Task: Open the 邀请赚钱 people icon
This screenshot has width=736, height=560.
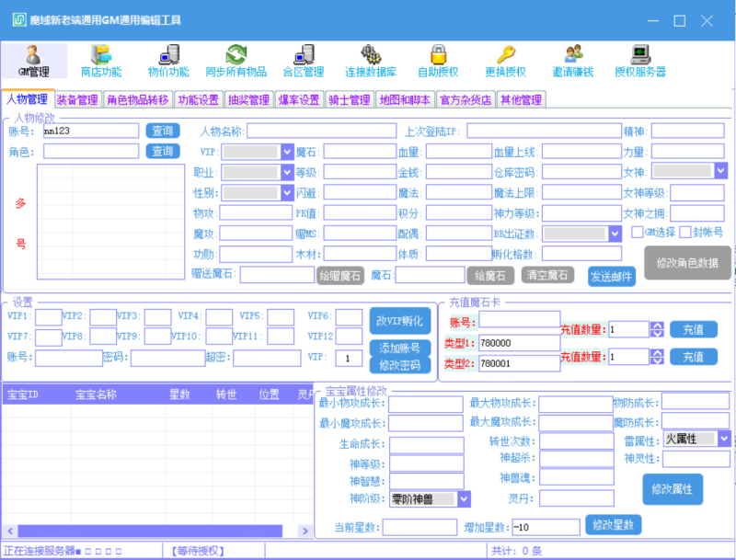Action: click(x=572, y=61)
